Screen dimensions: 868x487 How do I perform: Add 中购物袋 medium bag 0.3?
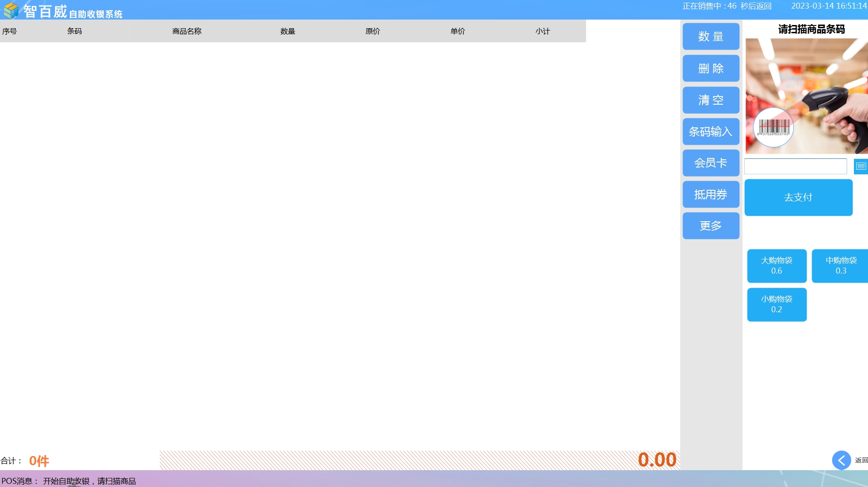[x=840, y=266]
